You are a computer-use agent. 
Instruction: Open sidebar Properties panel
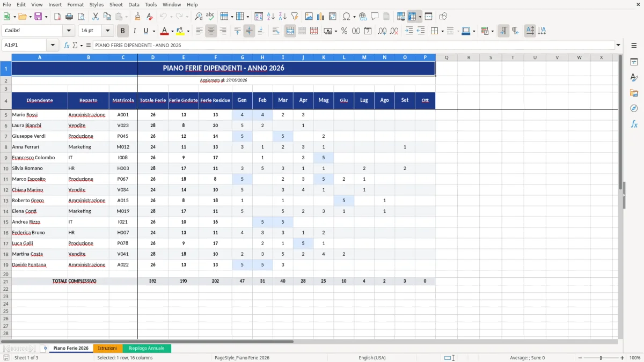[x=634, y=62]
